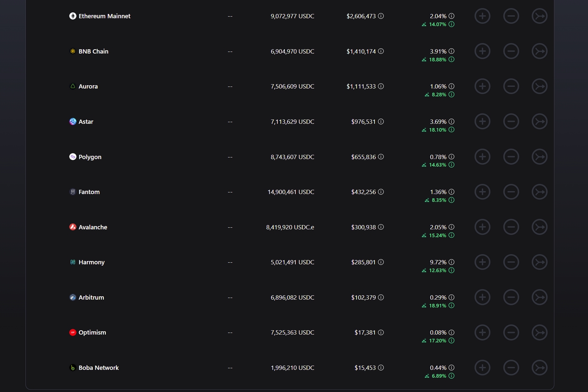Click the info icon beside $655,836
Screen dimensions: 588x392
[381, 157]
